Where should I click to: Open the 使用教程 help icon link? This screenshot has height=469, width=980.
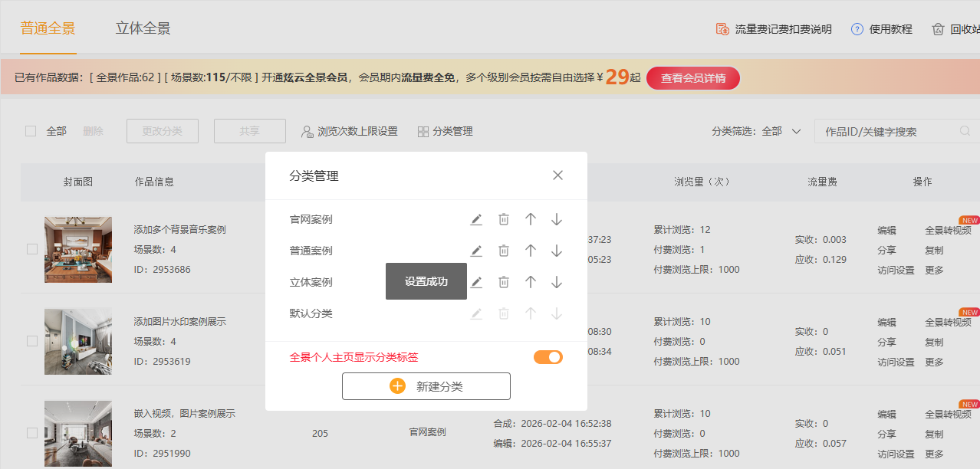881,29
